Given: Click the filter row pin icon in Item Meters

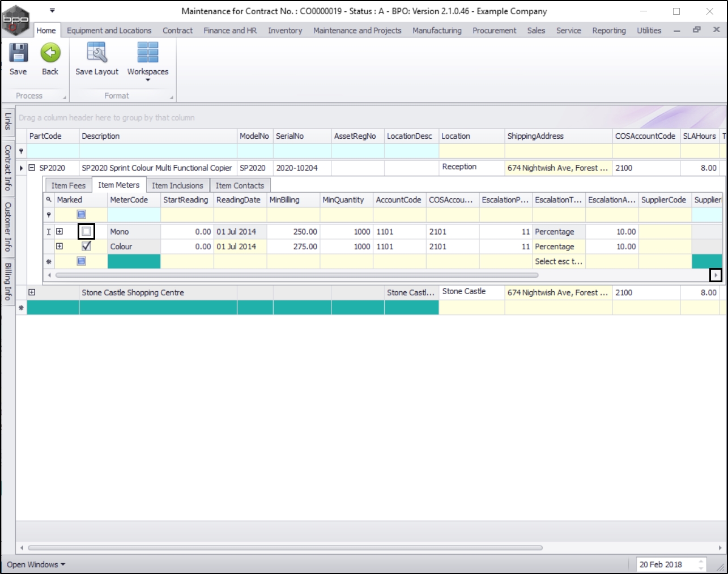Looking at the screenshot, I should tap(49, 215).
